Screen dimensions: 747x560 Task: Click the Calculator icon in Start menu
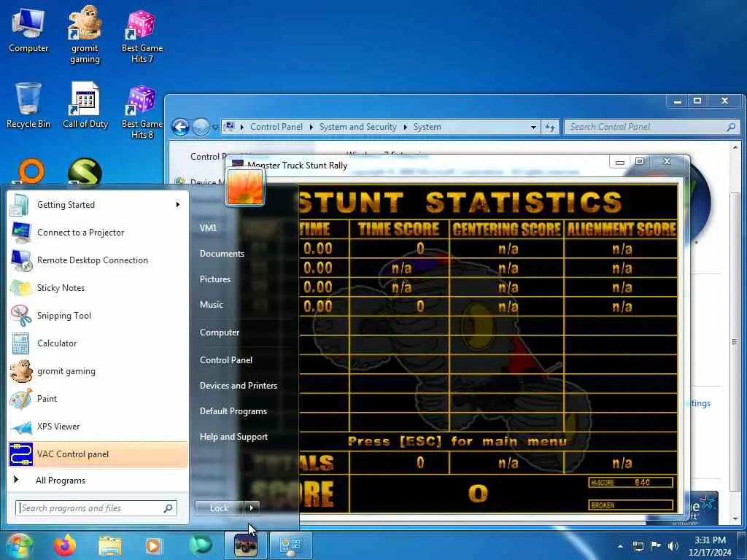pos(20,343)
